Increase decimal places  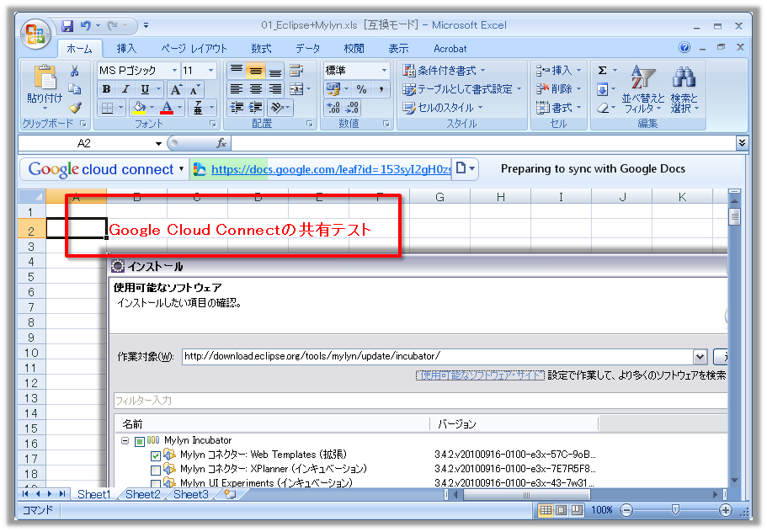[x=333, y=108]
